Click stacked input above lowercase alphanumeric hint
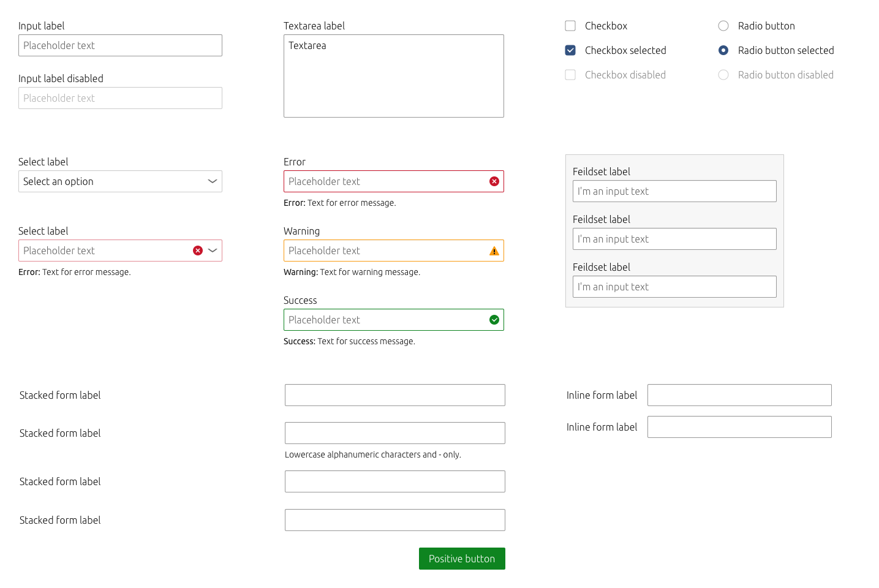This screenshot has height=588, width=879. tap(395, 433)
